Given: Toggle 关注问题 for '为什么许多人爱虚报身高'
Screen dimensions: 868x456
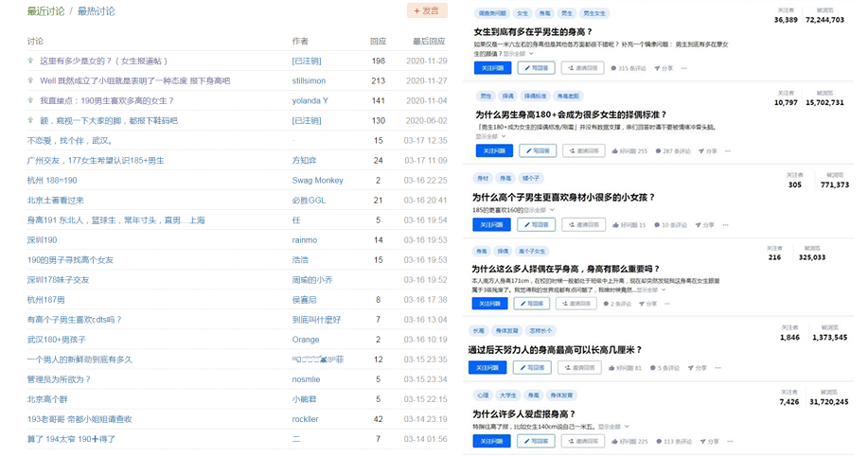Looking at the screenshot, I should point(491,441).
